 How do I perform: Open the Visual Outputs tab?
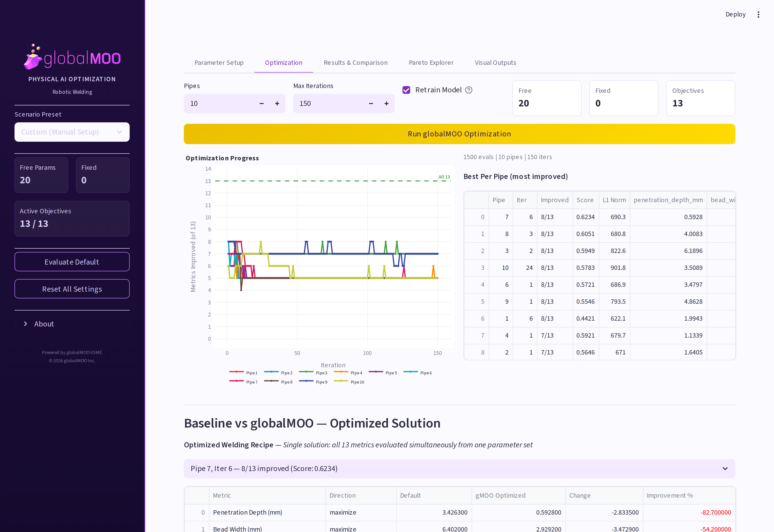[x=495, y=63]
